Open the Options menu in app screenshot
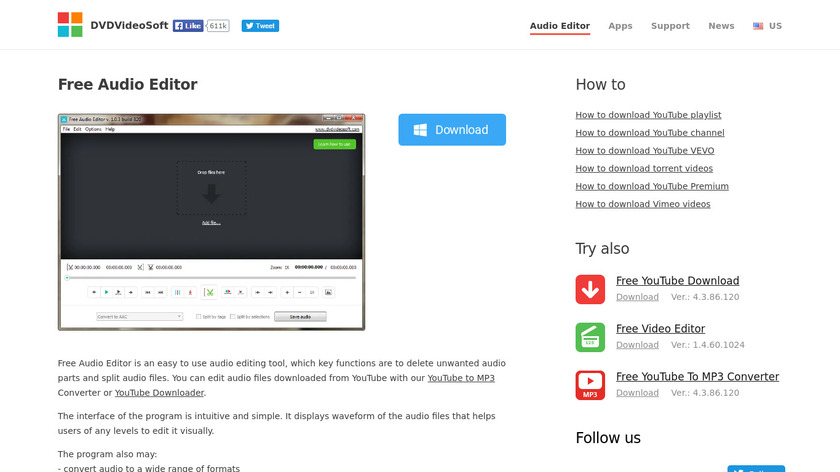 (93, 129)
